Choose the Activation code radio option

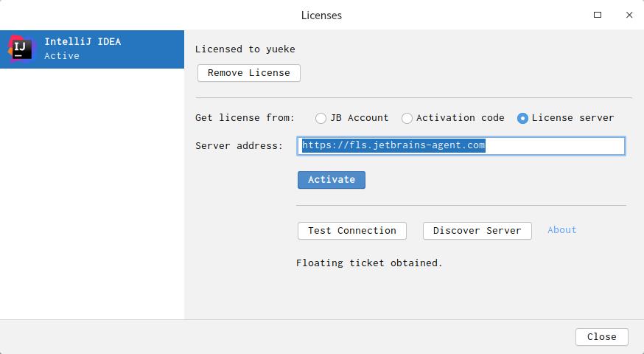pyautogui.click(x=407, y=118)
